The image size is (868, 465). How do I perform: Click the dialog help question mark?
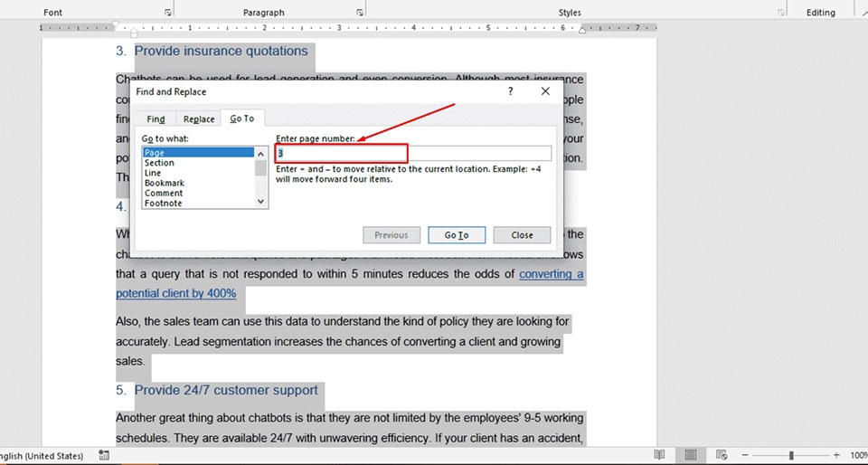tap(510, 91)
